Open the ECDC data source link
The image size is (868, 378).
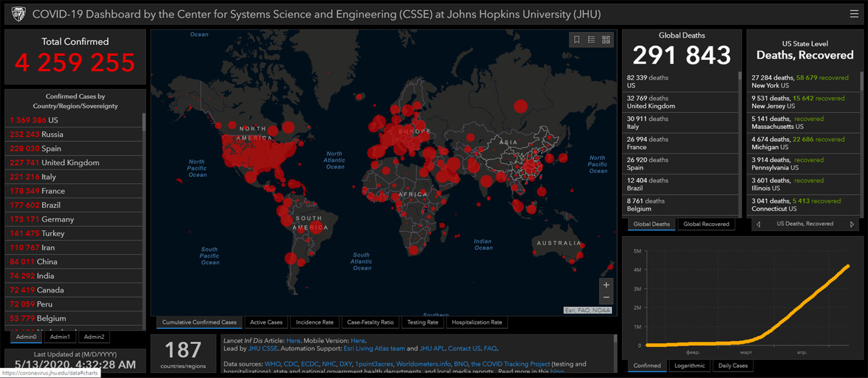click(312, 364)
